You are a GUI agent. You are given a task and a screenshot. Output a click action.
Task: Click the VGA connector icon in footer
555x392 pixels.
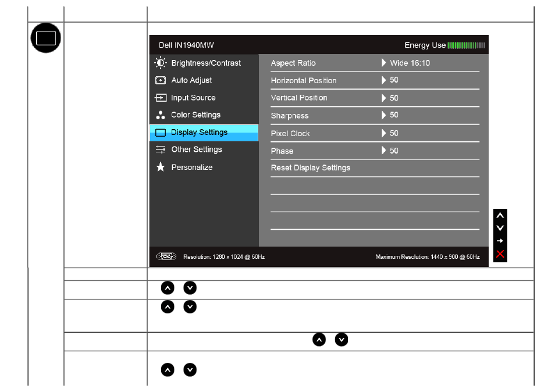166,256
